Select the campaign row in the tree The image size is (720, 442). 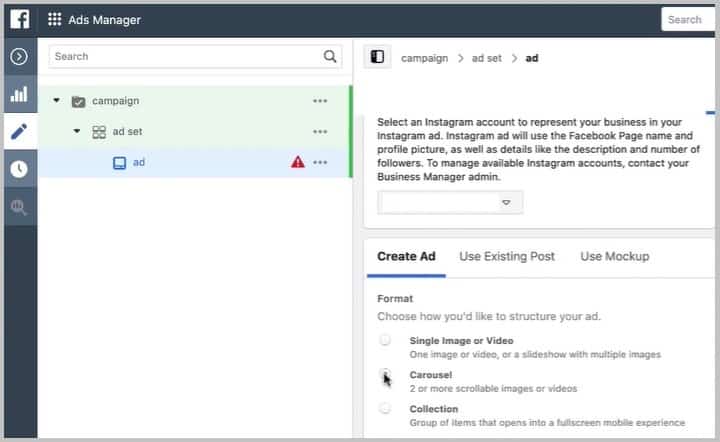coord(194,101)
